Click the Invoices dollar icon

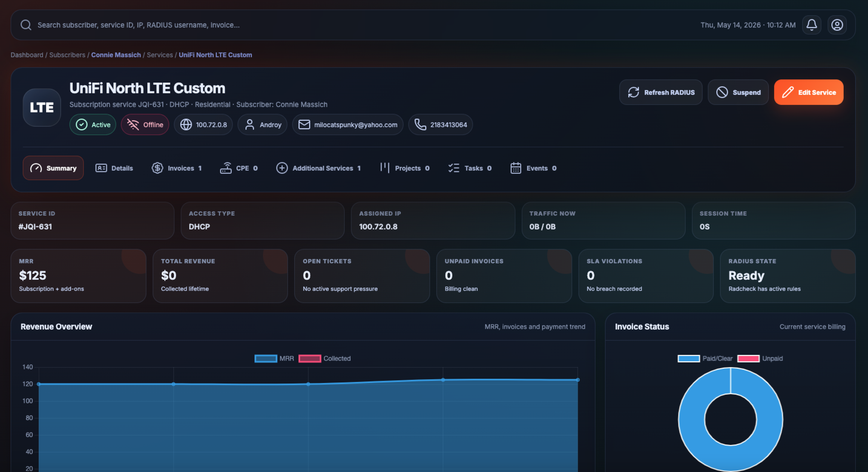[x=157, y=168]
